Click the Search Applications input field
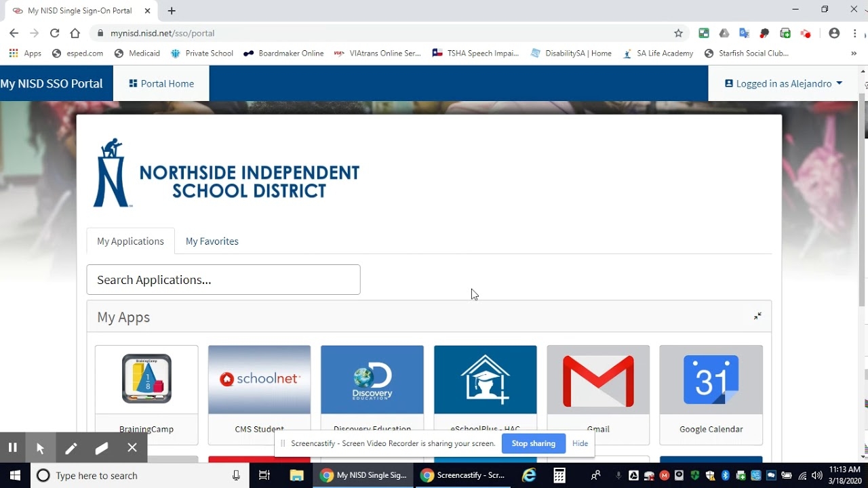 (x=223, y=280)
